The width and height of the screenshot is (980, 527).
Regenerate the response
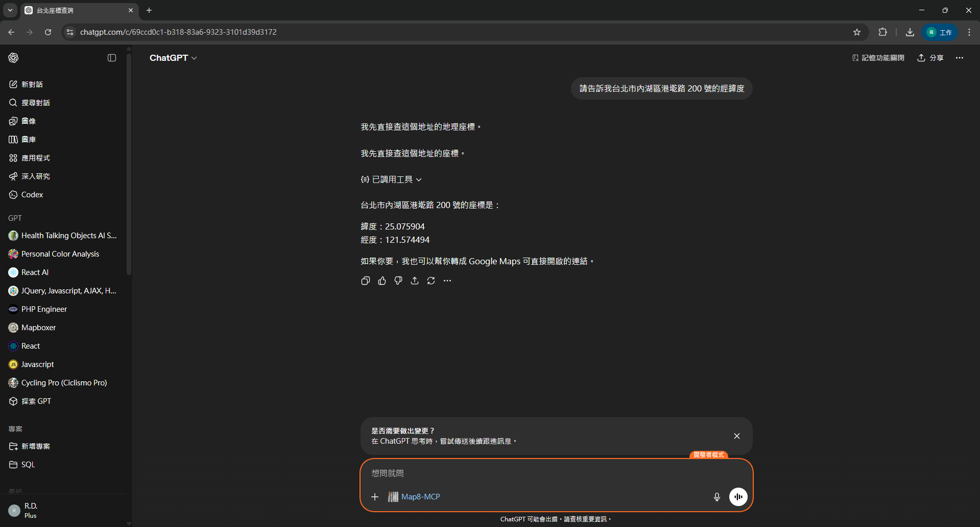coord(431,281)
